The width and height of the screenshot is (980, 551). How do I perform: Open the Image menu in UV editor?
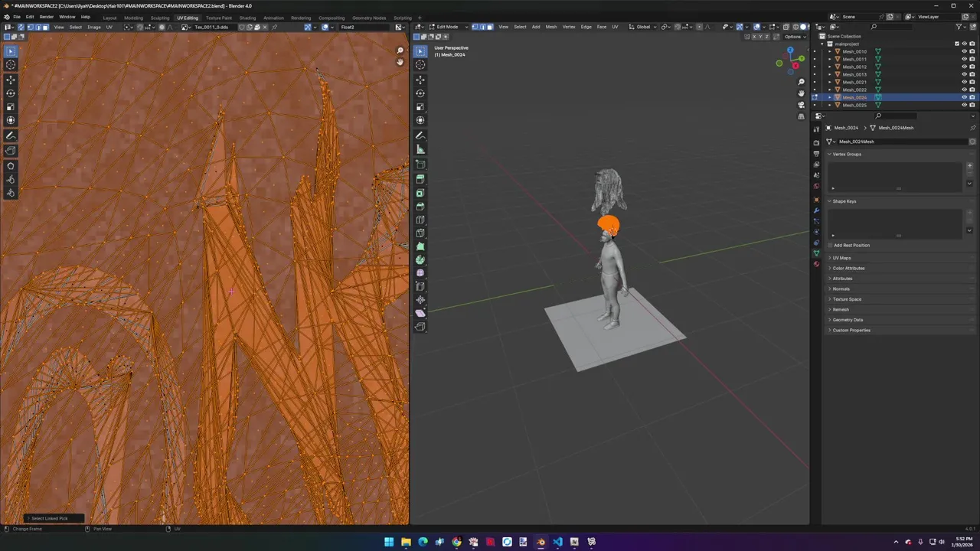pyautogui.click(x=93, y=27)
